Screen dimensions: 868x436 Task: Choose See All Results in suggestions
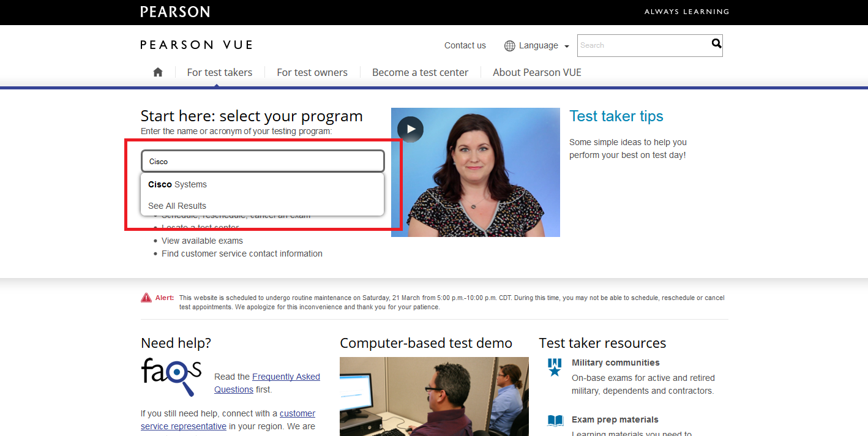(x=263, y=206)
